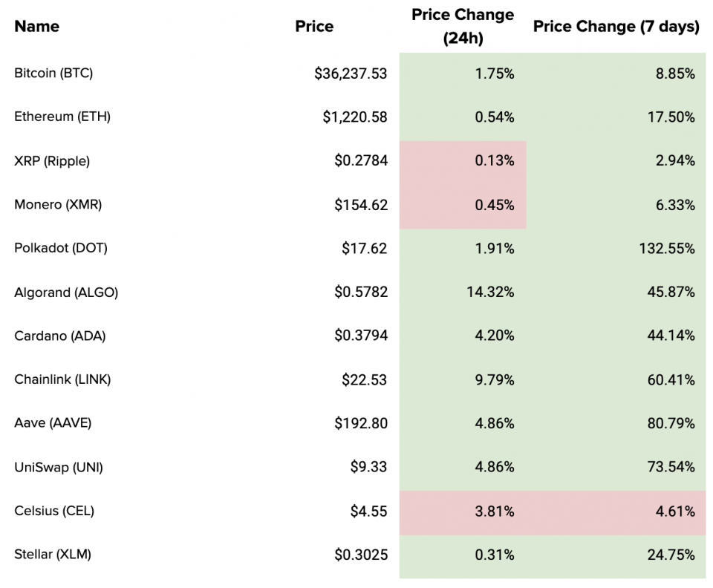This screenshot has height=588, width=713.
Task: Click the Price column header
Action: click(x=314, y=26)
